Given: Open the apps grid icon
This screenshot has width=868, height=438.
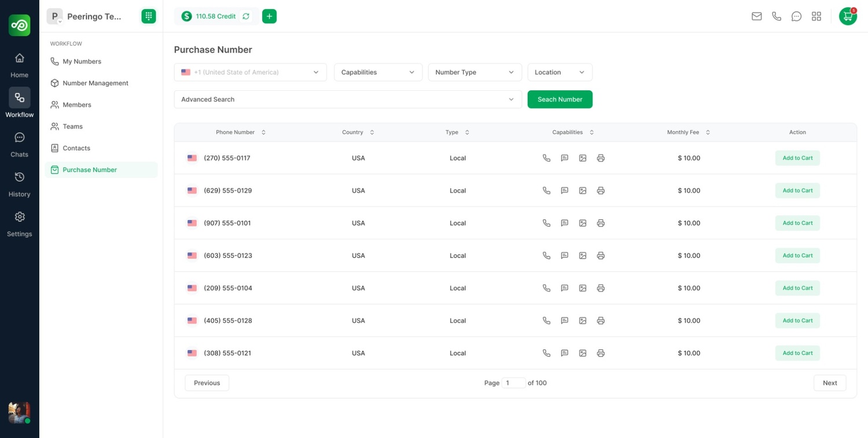Looking at the screenshot, I should tap(816, 16).
